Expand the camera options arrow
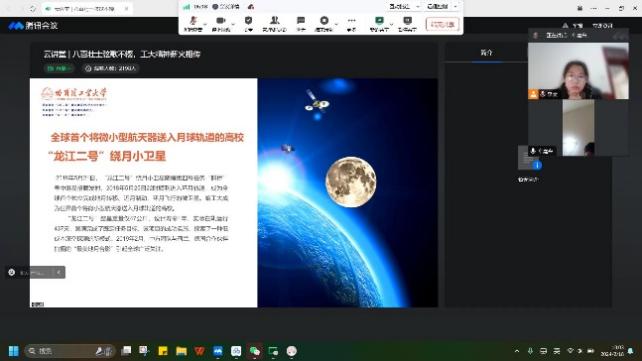The width and height of the screenshot is (642, 361). pyautogui.click(x=233, y=25)
